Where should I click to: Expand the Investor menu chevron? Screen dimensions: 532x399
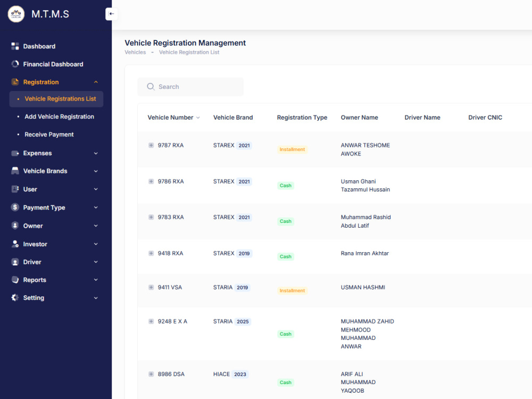[x=96, y=244]
